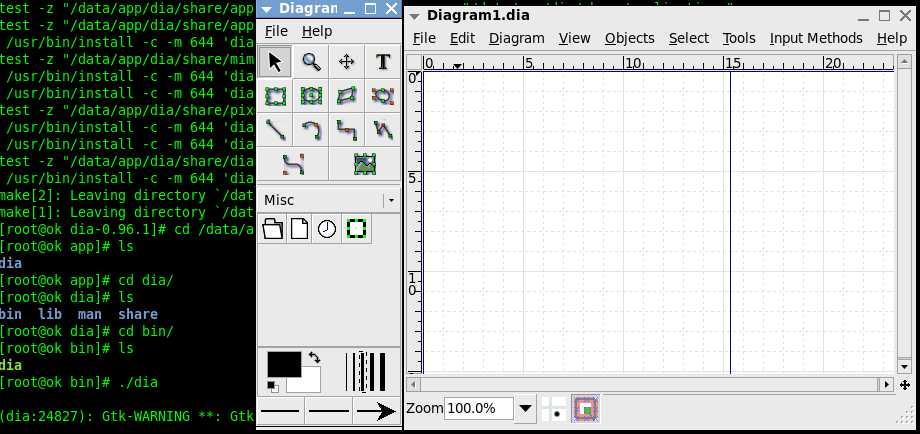Select the Bezierline tool

pos(293,164)
